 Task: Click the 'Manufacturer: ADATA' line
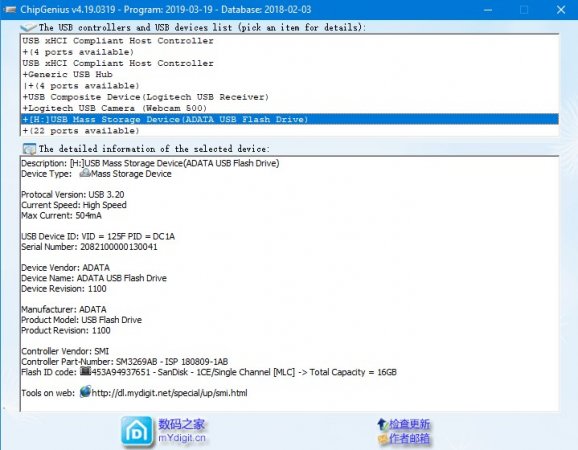pyautogui.click(x=64, y=310)
